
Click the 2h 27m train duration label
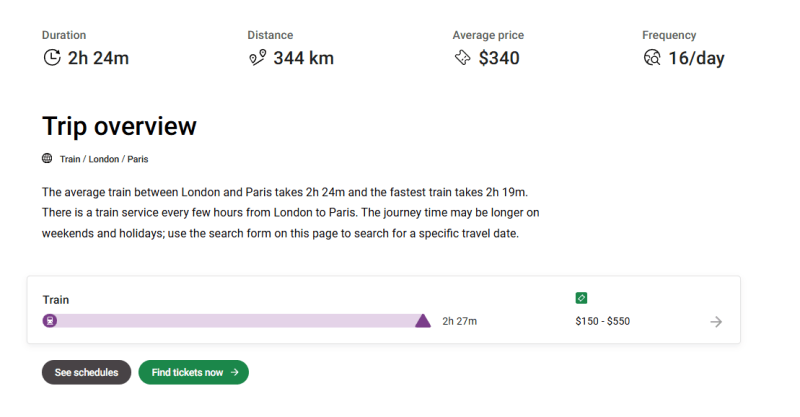click(460, 321)
